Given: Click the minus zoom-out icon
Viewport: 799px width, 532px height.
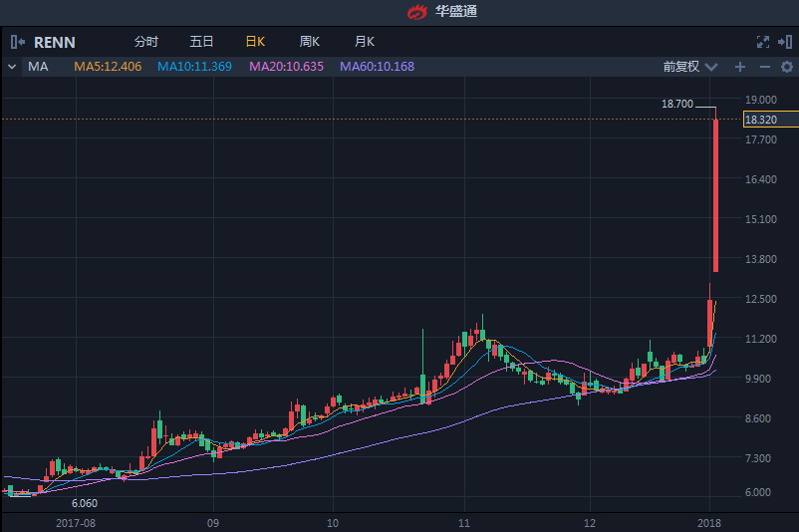Looking at the screenshot, I should click(764, 67).
